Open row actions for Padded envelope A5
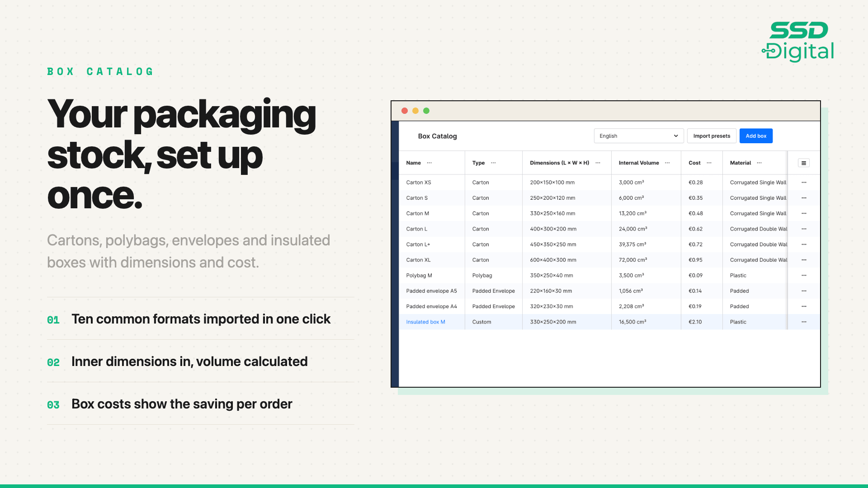 tap(804, 291)
